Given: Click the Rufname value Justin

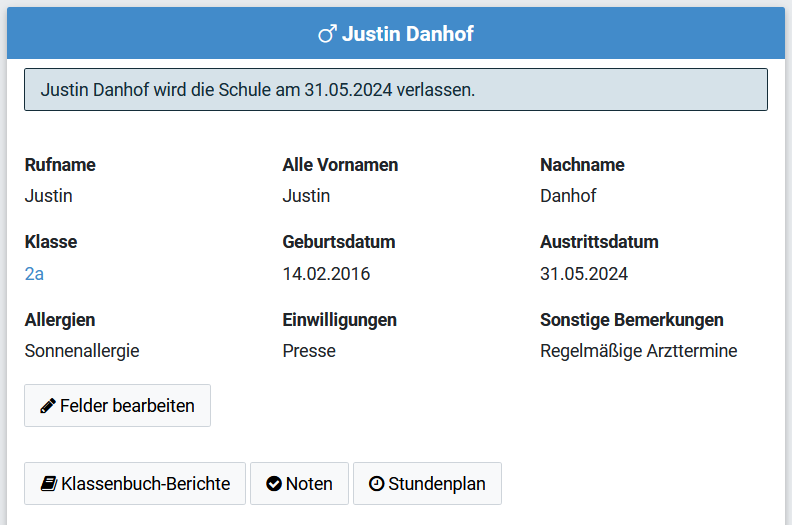Looking at the screenshot, I should pyautogui.click(x=48, y=196).
